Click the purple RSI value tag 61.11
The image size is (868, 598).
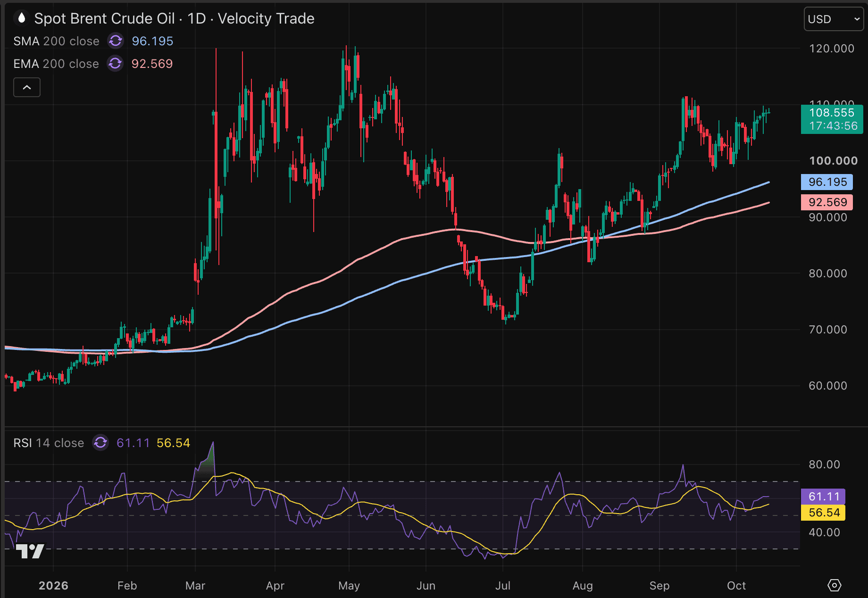824,497
